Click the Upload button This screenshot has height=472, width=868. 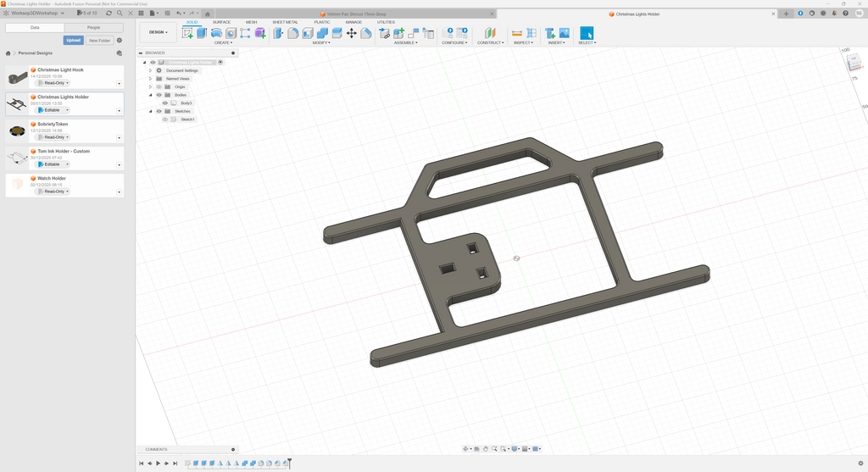point(74,41)
